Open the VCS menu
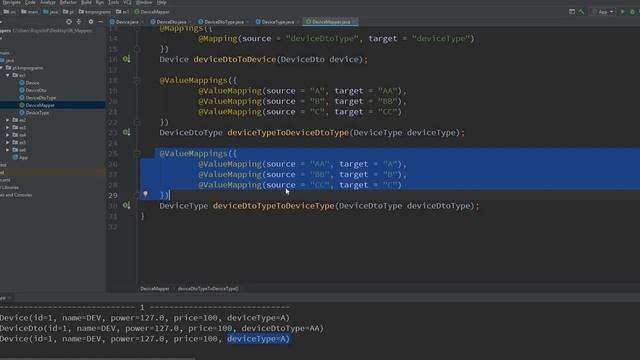This screenshot has width=640, height=360. [x=127, y=2]
